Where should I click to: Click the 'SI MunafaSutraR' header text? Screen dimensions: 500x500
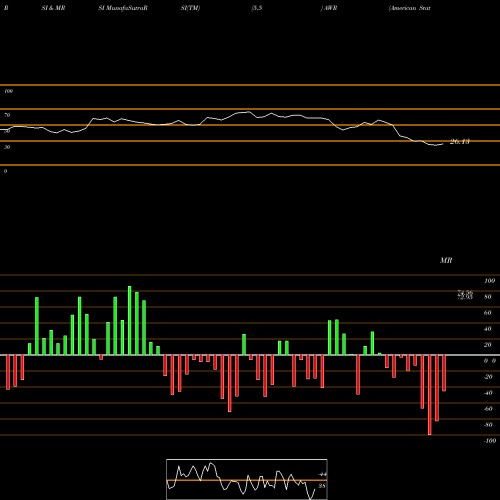(123, 8)
